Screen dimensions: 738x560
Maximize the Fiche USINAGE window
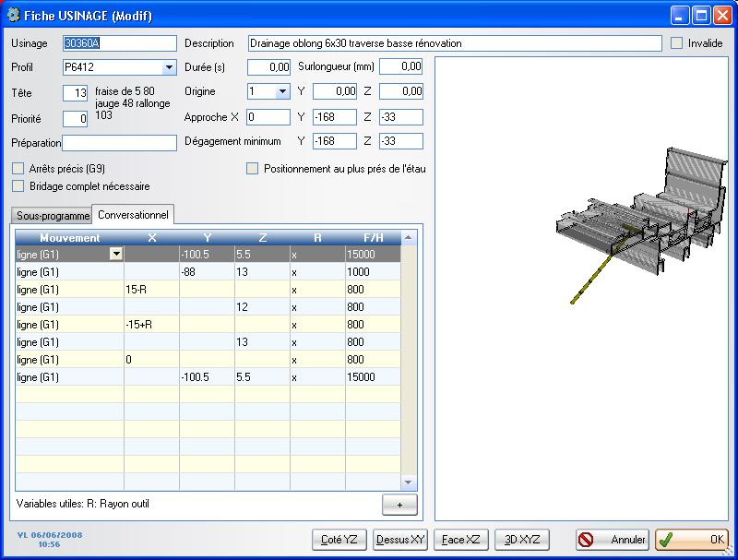coord(701,16)
